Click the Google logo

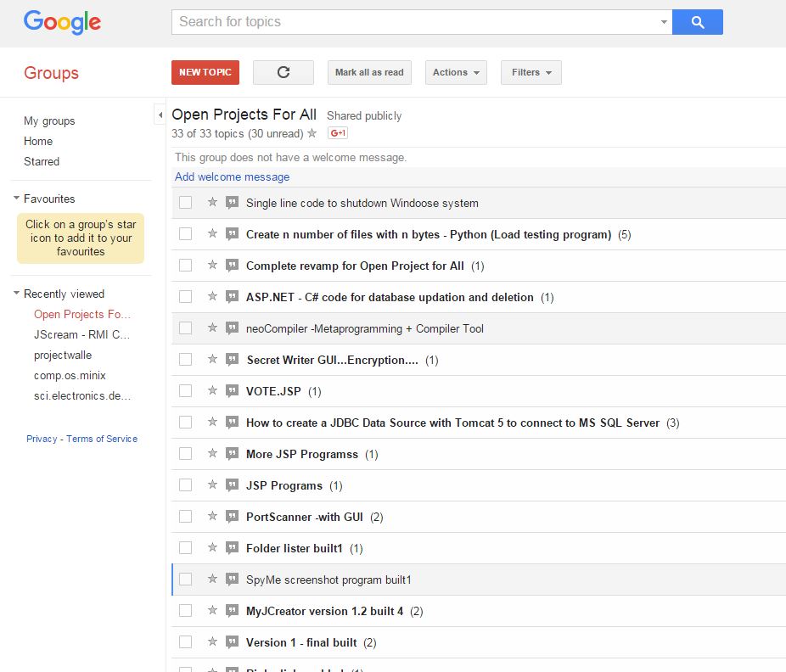tap(62, 22)
